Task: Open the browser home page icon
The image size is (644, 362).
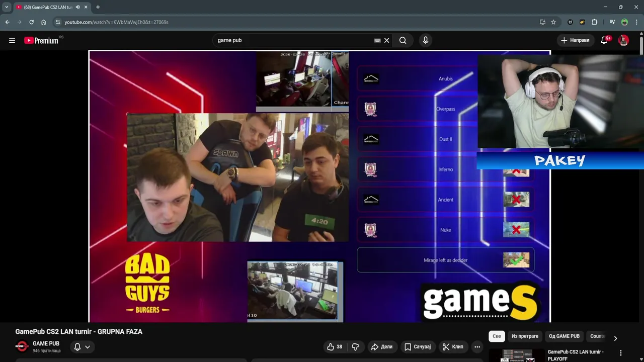Action: 43,22
